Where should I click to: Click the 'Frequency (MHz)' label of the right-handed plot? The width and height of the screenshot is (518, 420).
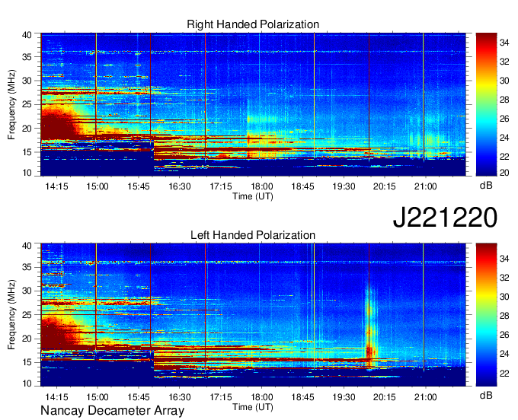click(x=11, y=104)
